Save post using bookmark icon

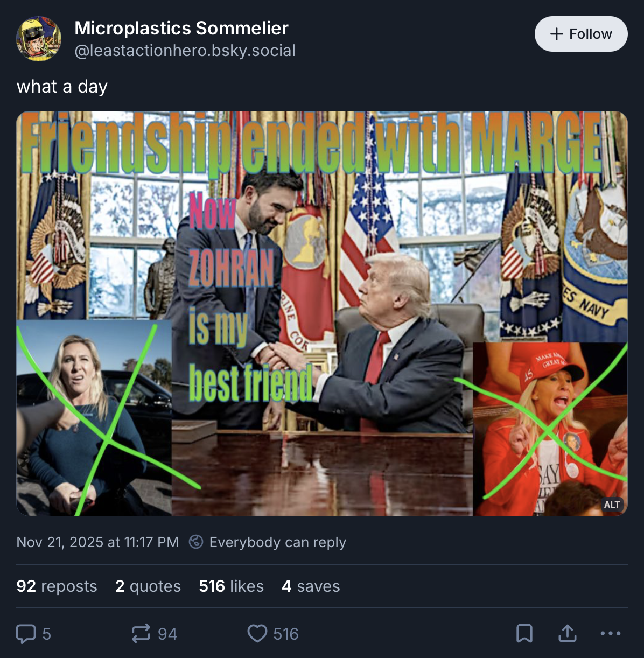pos(524,634)
